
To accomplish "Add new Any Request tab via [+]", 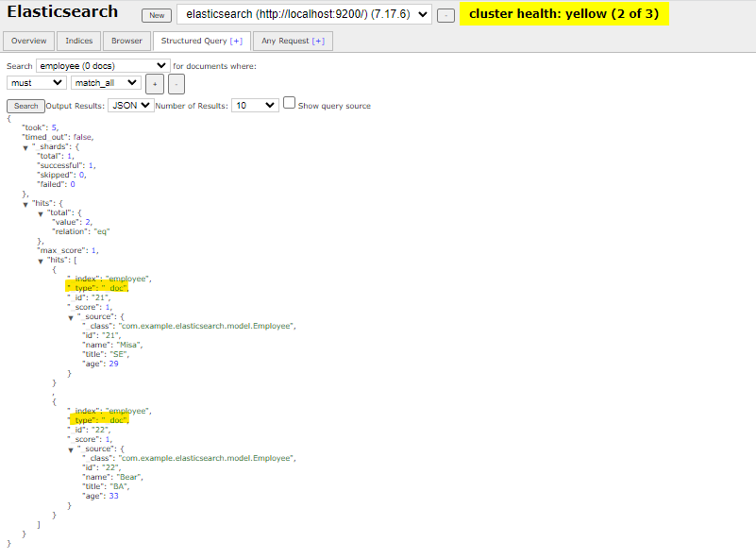I will point(318,41).
